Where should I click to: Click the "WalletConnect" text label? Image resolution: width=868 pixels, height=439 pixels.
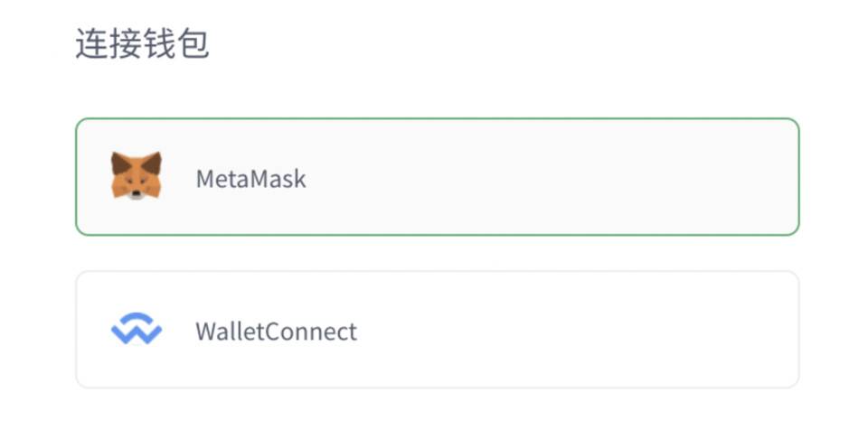(276, 332)
